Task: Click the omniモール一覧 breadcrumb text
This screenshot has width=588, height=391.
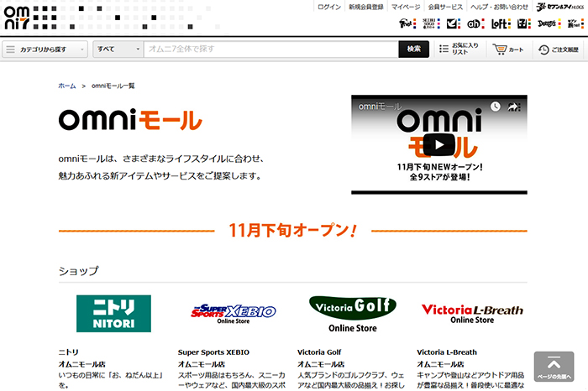Action: [113, 86]
